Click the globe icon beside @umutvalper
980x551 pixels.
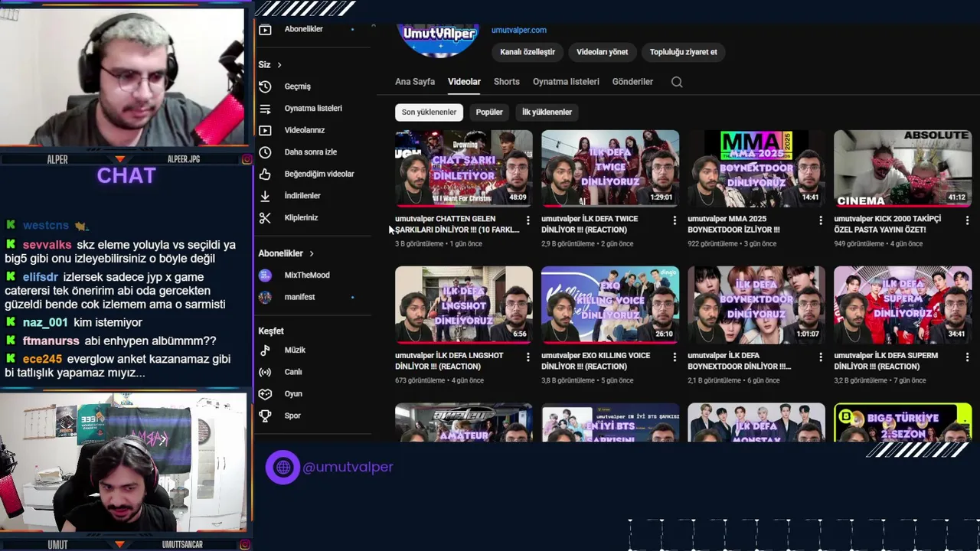coord(283,467)
